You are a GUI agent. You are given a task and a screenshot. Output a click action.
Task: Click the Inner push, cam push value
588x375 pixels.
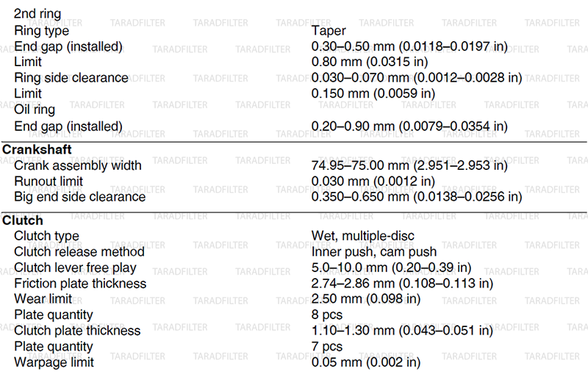point(374,251)
